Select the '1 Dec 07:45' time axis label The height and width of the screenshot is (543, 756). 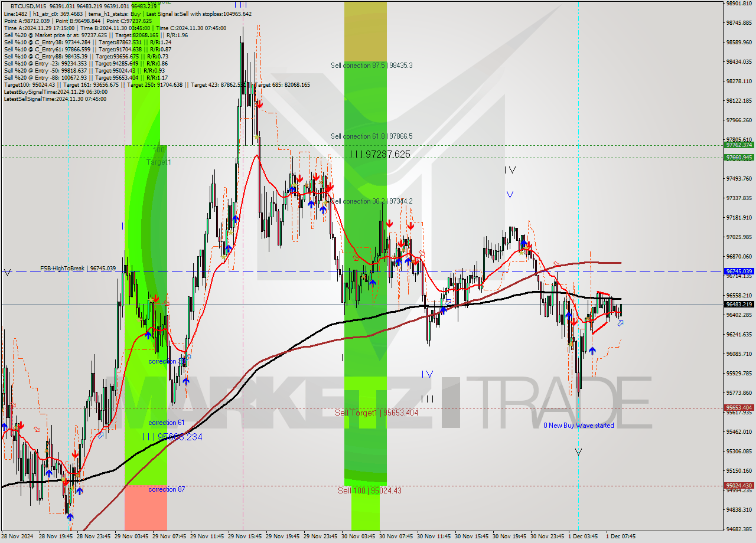click(x=621, y=537)
